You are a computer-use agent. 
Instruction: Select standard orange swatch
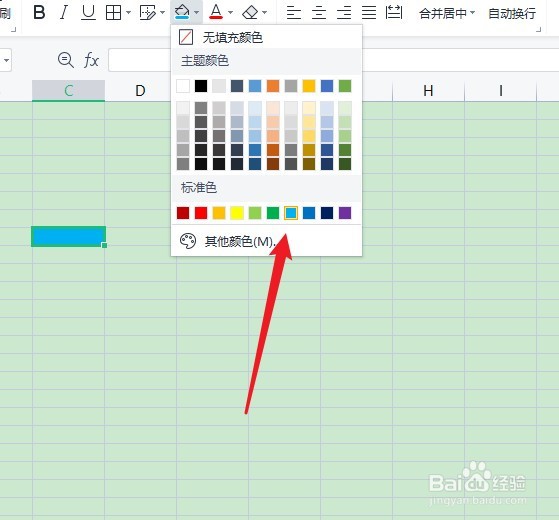pos(219,213)
